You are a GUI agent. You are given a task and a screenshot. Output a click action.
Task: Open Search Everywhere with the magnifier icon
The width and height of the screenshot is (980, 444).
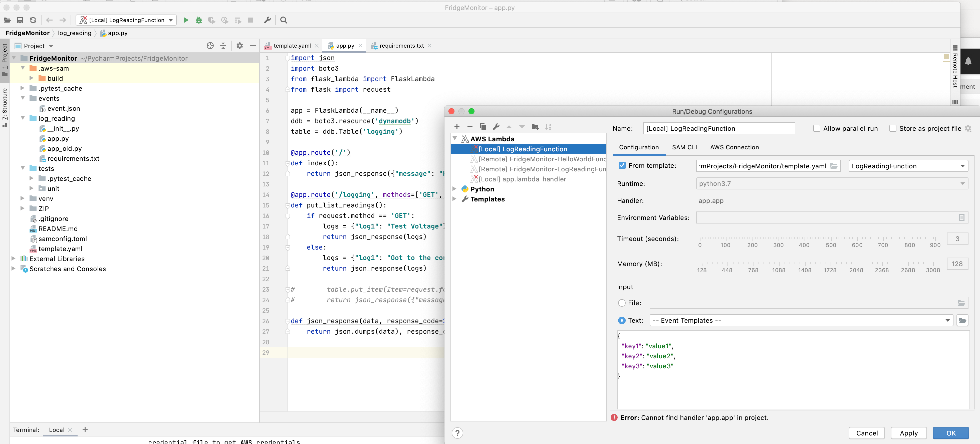(283, 20)
